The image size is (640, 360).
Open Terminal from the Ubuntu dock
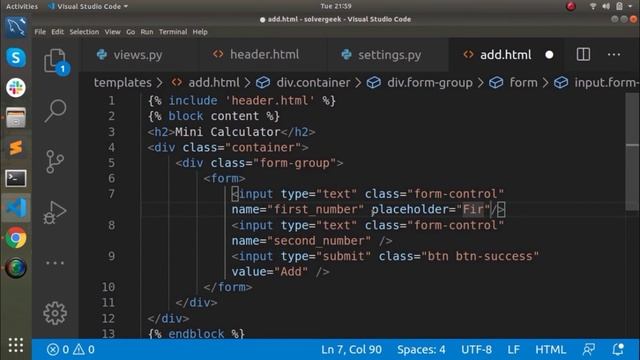(16, 178)
